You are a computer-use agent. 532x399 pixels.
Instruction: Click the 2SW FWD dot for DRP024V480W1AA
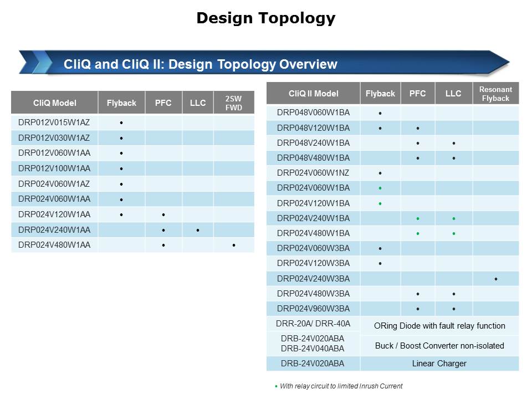pos(234,245)
